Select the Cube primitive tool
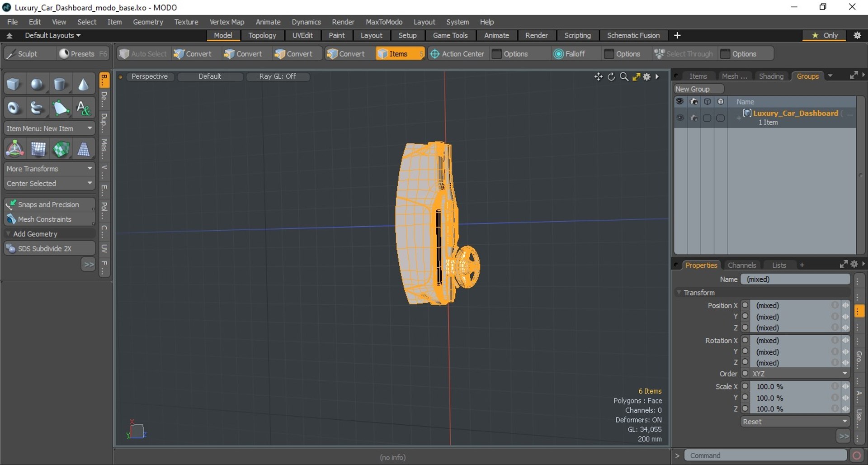This screenshot has width=868, height=465. coord(14,85)
